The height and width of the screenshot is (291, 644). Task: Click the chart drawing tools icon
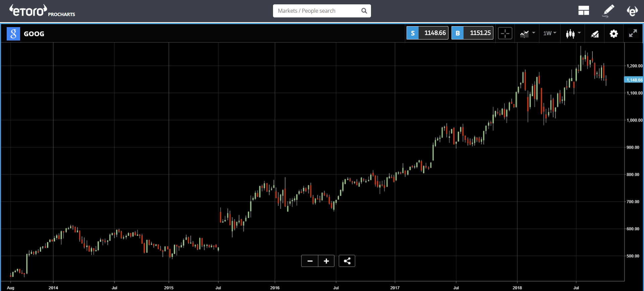[595, 33]
